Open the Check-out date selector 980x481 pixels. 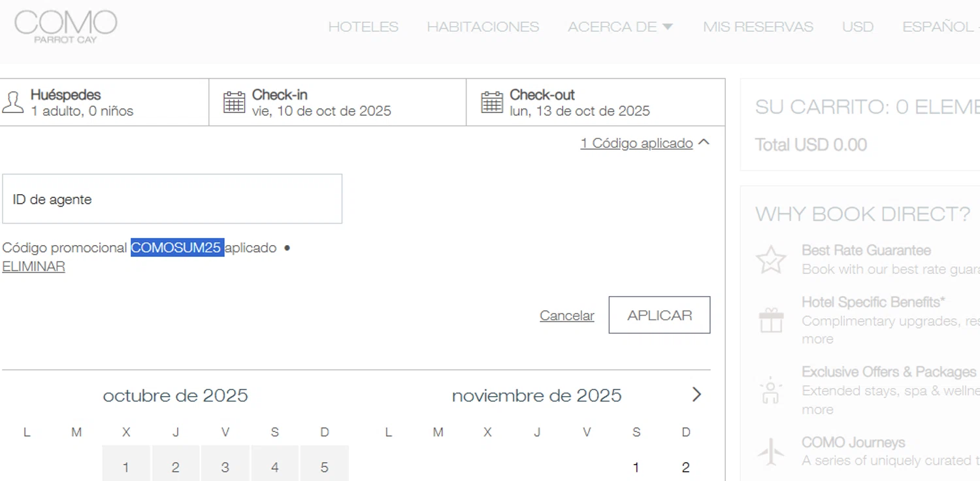coord(596,103)
